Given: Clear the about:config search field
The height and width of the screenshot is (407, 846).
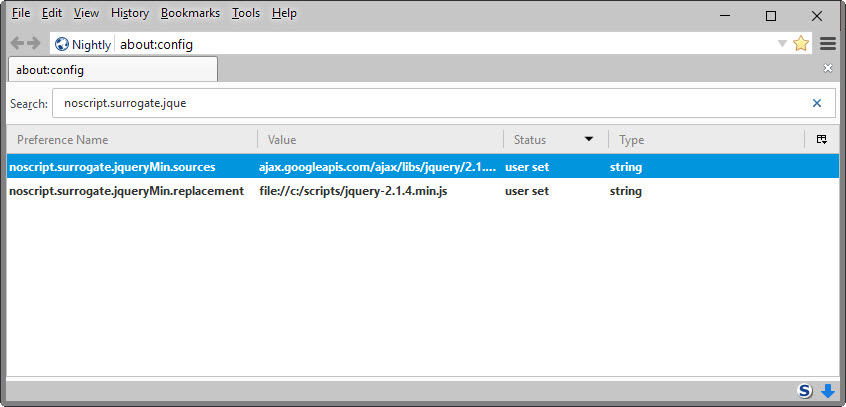Looking at the screenshot, I should coord(817,103).
